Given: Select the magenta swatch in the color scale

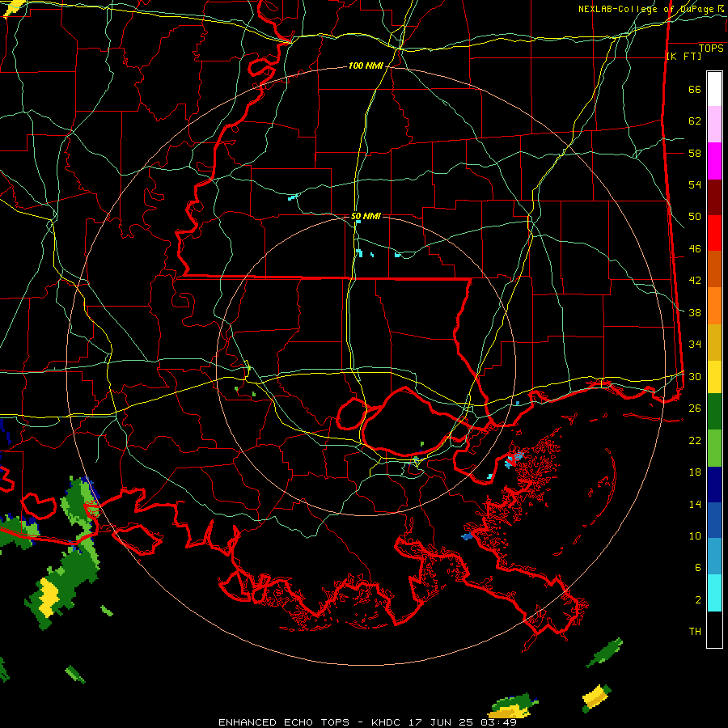Looking at the screenshot, I should coord(714,161).
